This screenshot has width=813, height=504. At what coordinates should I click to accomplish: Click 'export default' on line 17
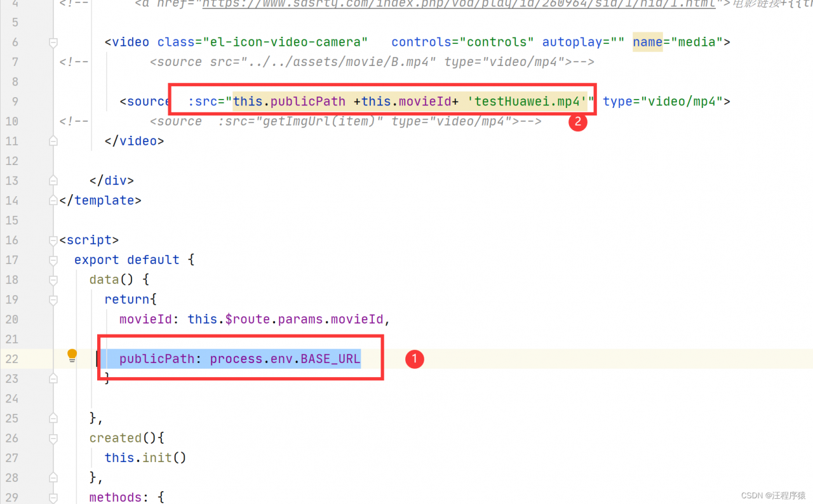click(x=127, y=260)
